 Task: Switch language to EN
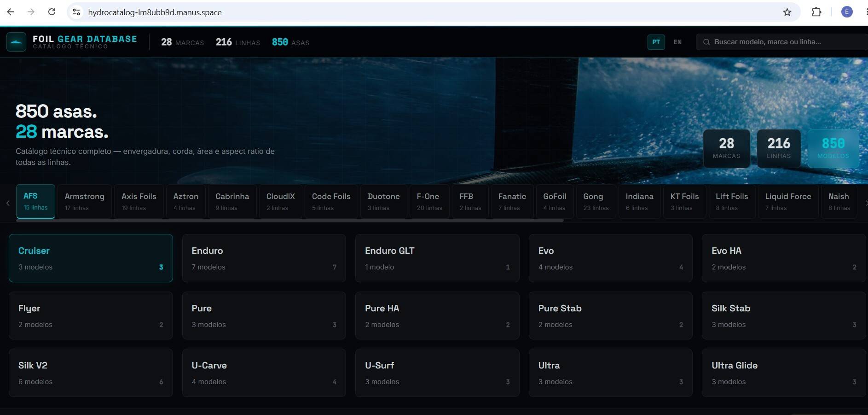(x=677, y=42)
